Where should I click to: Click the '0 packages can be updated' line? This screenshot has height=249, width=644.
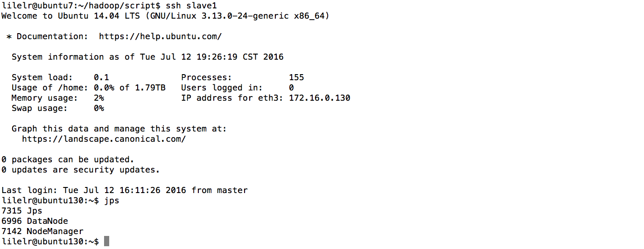(x=68, y=159)
